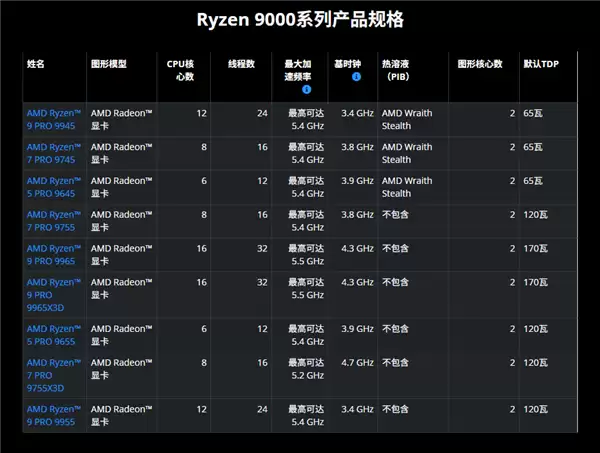Select 170瓦 in the 9965 row
Viewport: 600px width, 453px height.
[535, 248]
